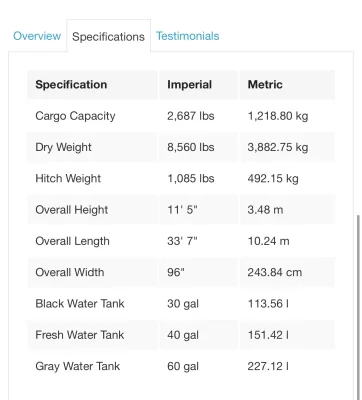This screenshot has width=362, height=400.
Task: Click the 2,687 lbs cargo value
Action: point(191,116)
